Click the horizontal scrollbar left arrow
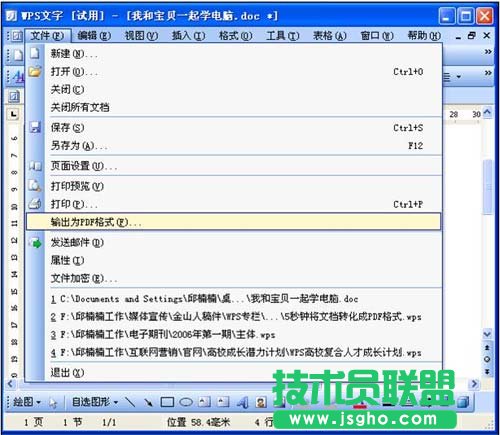Image resolution: width=500 pixels, height=435 pixels. [10, 384]
